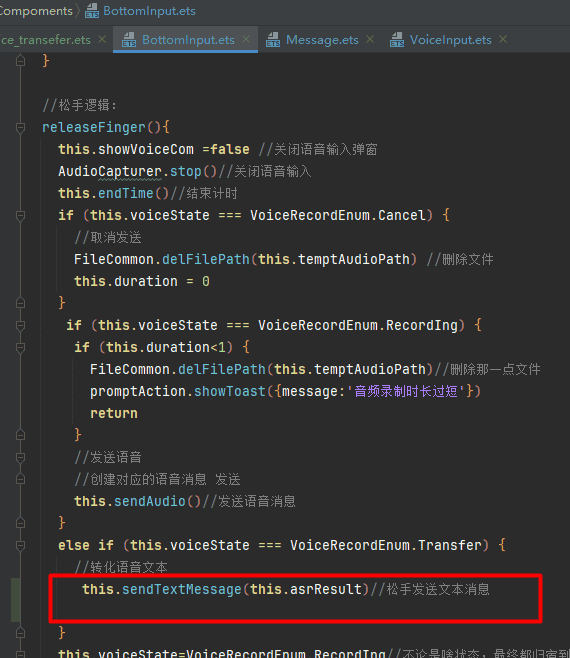The width and height of the screenshot is (570, 658).
Task: Click the AudioCapturer identifier with warning underline
Action: coord(110,171)
